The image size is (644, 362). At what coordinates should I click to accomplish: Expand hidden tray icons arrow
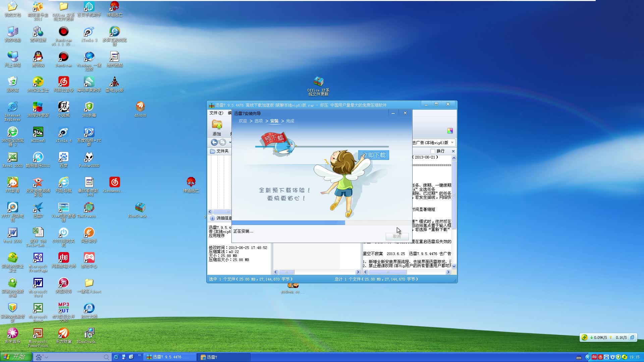click(x=587, y=357)
